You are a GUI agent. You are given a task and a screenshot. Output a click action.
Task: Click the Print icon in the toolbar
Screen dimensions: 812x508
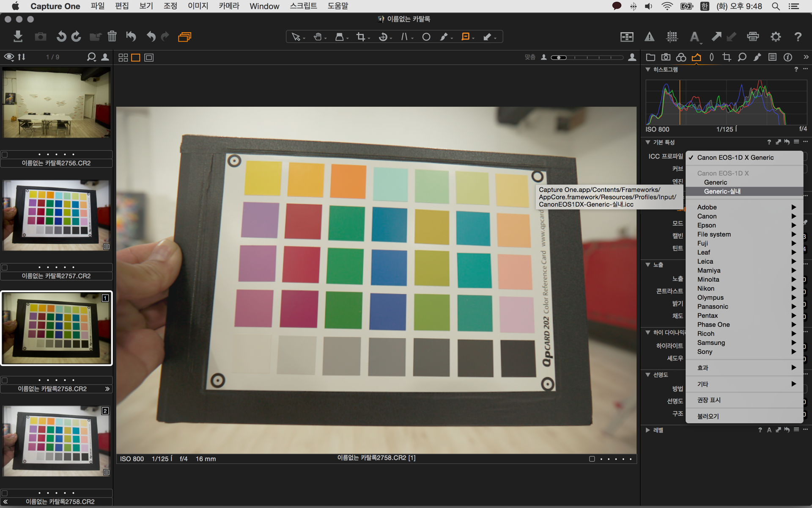coord(753,37)
